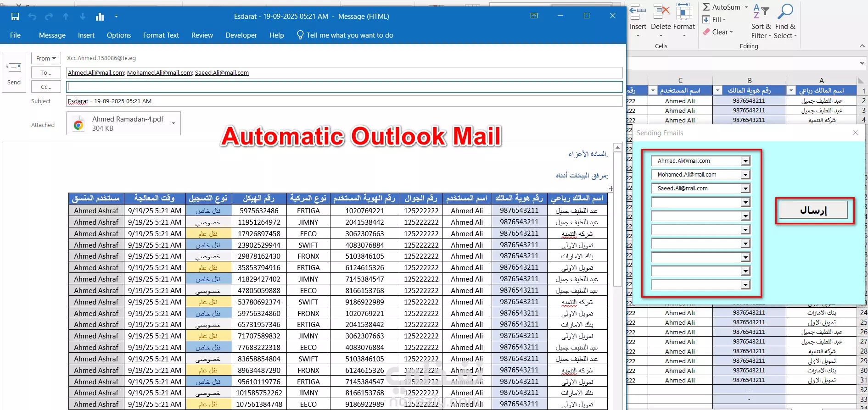Open the Format Text ribbon tab

click(161, 35)
